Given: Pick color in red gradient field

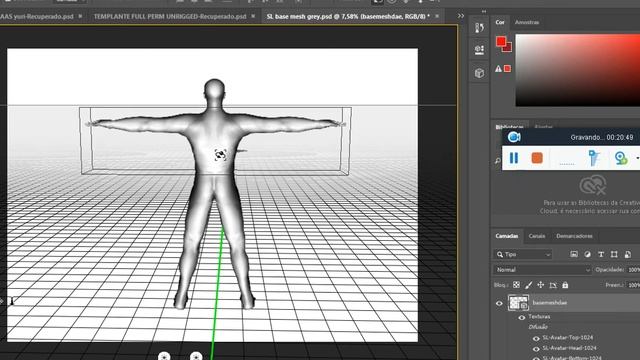Looking at the screenshot, I should tap(578, 70).
